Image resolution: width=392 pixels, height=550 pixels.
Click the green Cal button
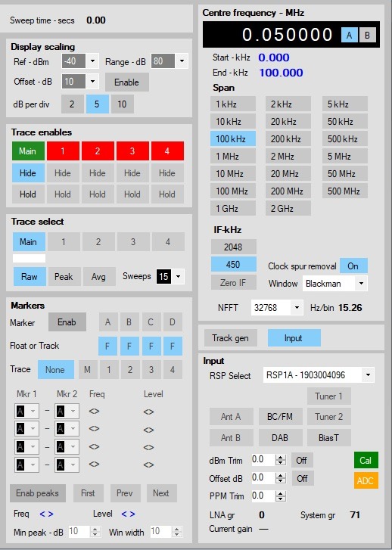(366, 460)
